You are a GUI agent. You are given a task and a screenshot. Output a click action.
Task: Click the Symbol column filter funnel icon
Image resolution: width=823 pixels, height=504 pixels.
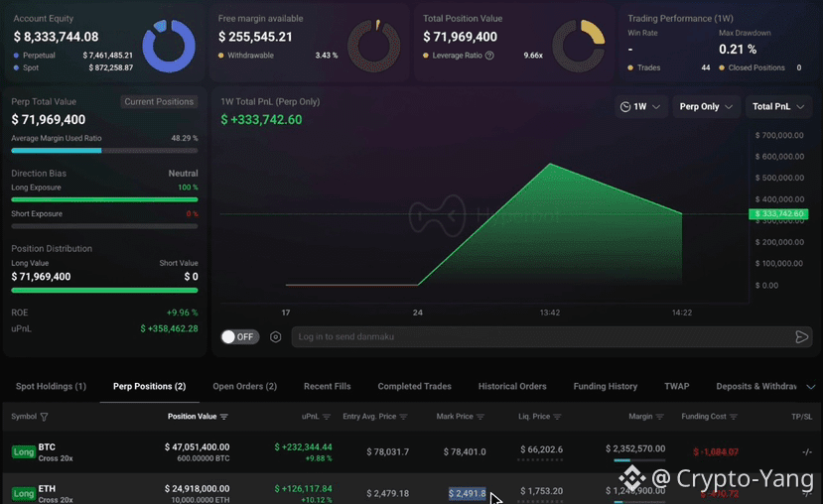[x=44, y=417]
